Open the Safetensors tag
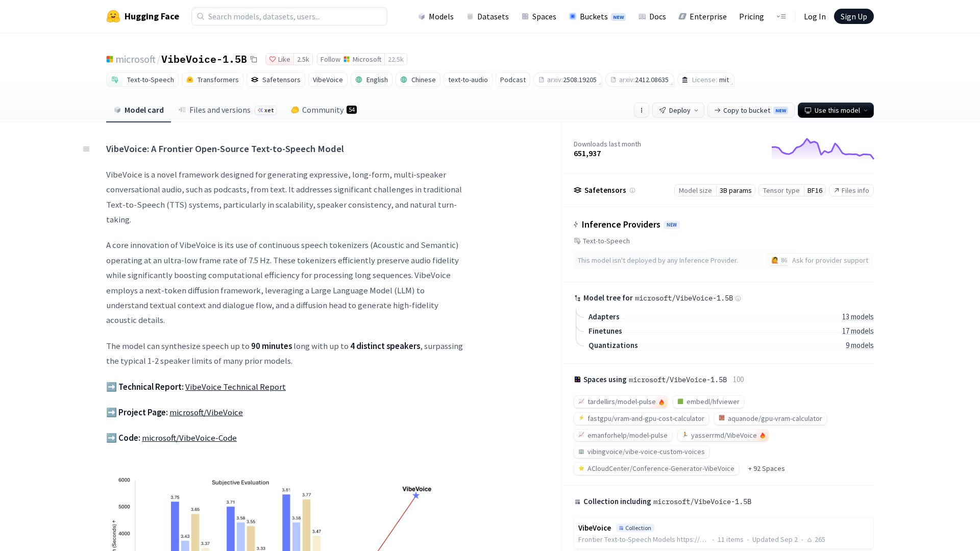Image resolution: width=980 pixels, height=551 pixels. (276, 80)
